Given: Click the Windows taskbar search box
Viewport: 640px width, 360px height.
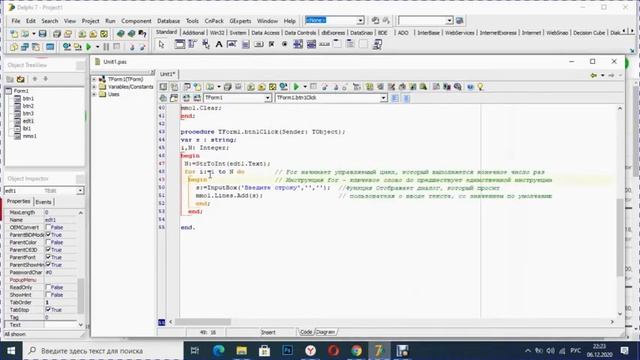Looking at the screenshot, I should (103, 351).
